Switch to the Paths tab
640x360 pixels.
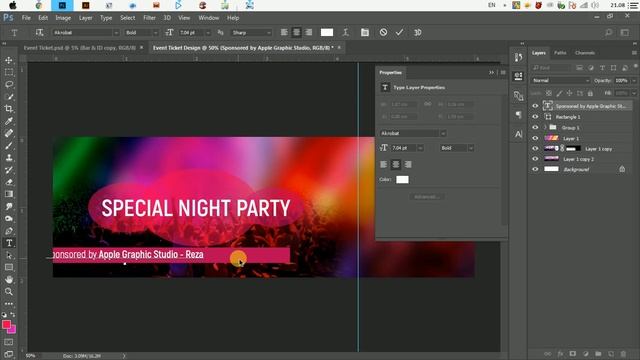tap(560, 53)
